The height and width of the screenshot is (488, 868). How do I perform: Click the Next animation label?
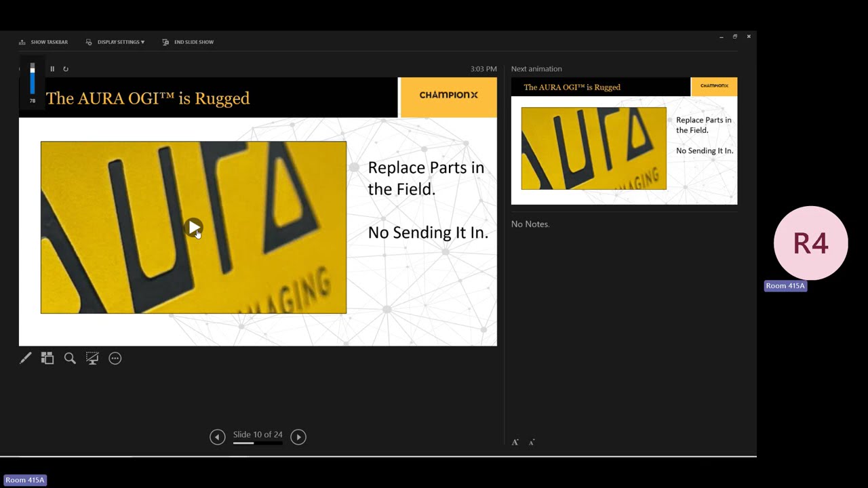point(536,69)
